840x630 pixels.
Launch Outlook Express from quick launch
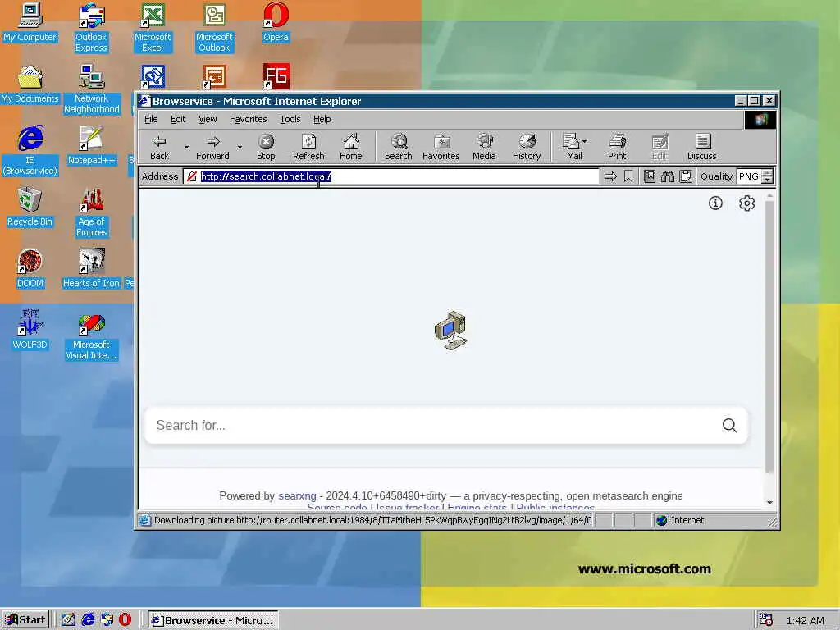107,620
